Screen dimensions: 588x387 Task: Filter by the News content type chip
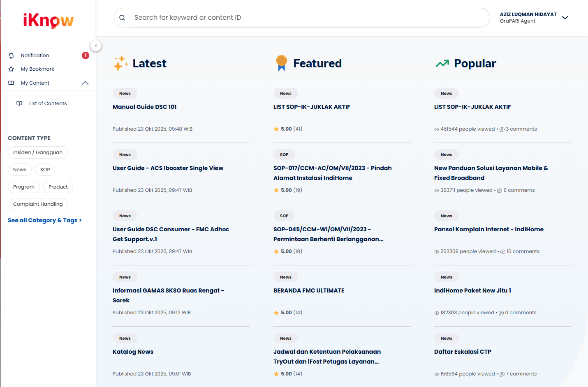click(20, 170)
